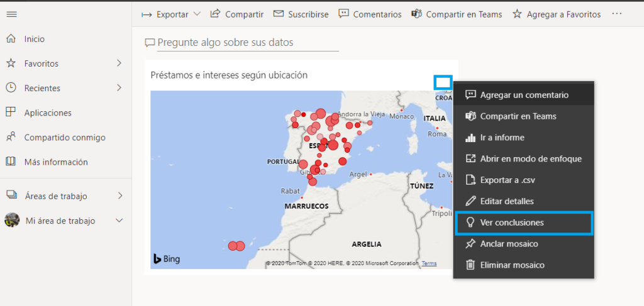The image size is (644, 306).
Task: Click Compartir en Teams label in toolbar
Action: (x=464, y=15)
